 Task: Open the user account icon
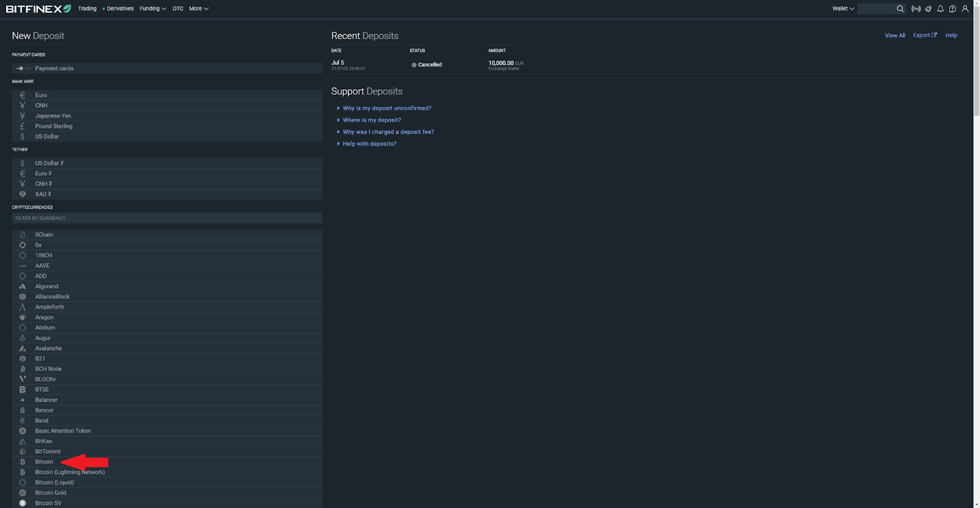(x=965, y=9)
